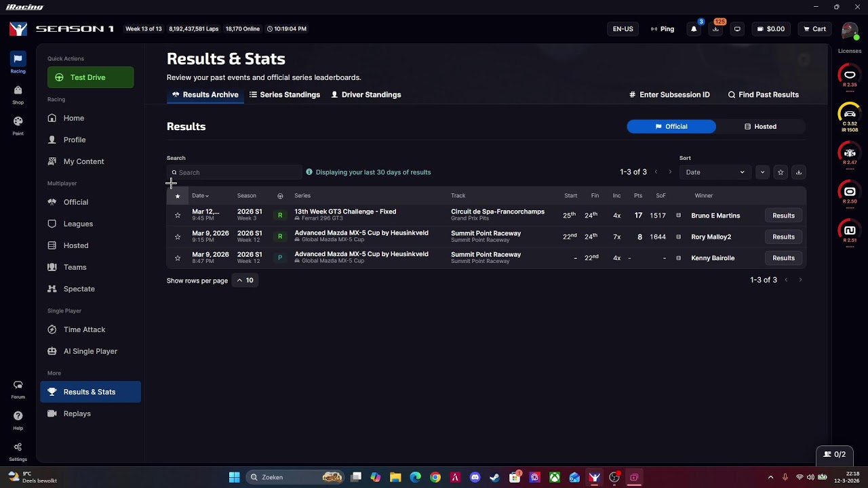
Task: Go to next page in bottom pagination
Action: coord(800,280)
